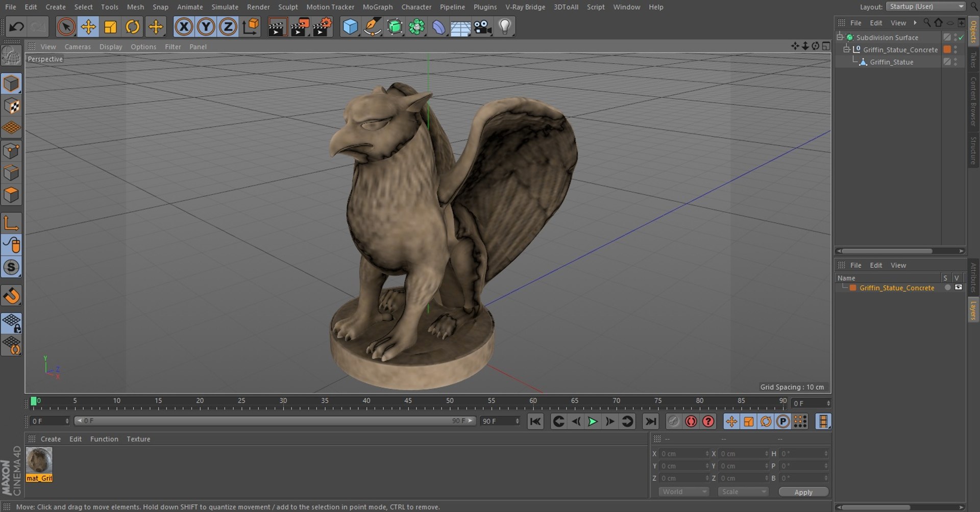
Task: Switch to Points mode
Action: [11, 151]
